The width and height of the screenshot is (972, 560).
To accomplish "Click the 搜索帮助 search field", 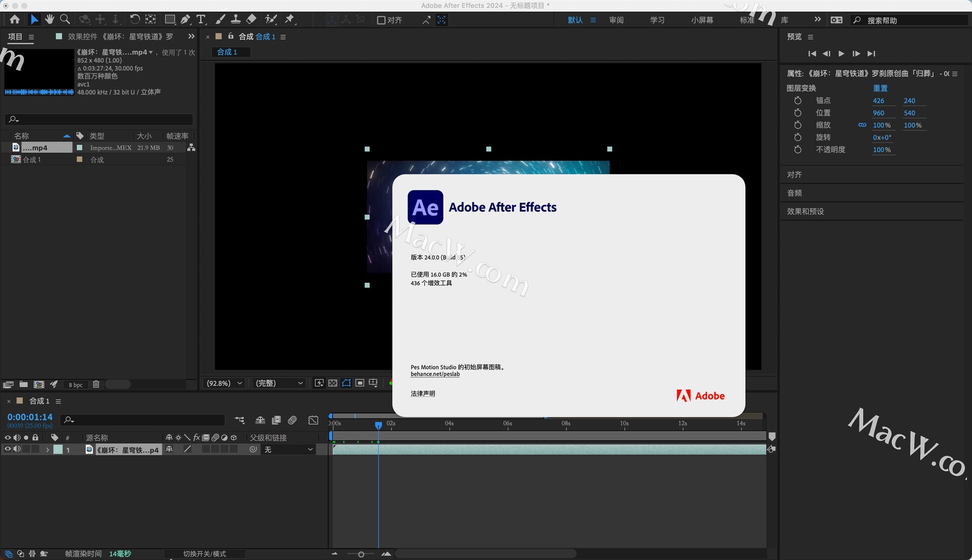I will coord(910,20).
